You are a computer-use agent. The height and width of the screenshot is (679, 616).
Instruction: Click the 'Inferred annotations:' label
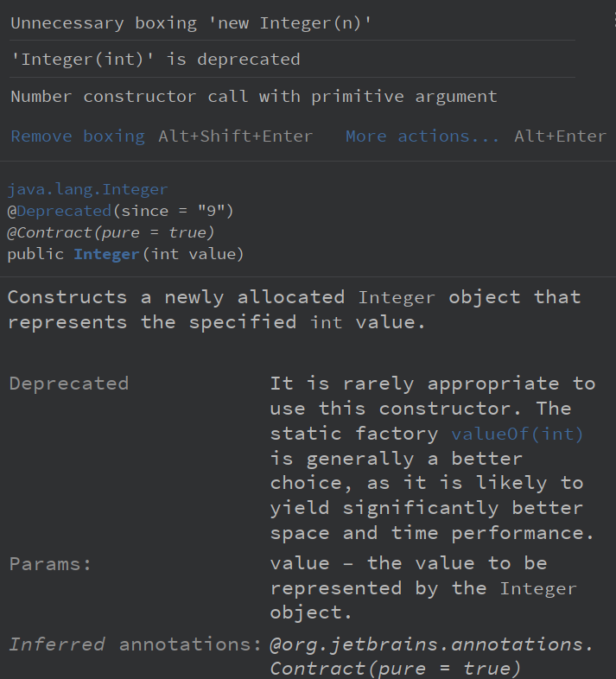(135, 644)
